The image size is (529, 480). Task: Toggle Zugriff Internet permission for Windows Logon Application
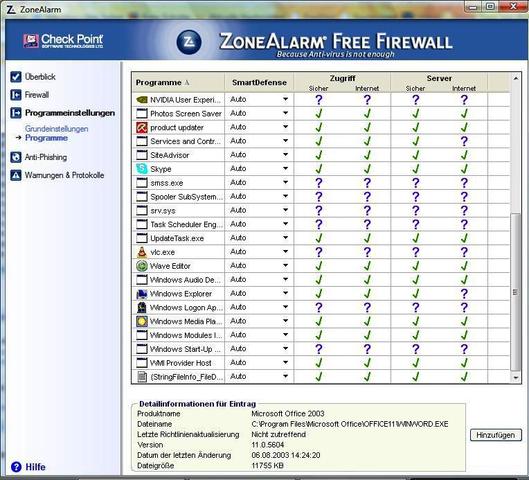pos(367,308)
